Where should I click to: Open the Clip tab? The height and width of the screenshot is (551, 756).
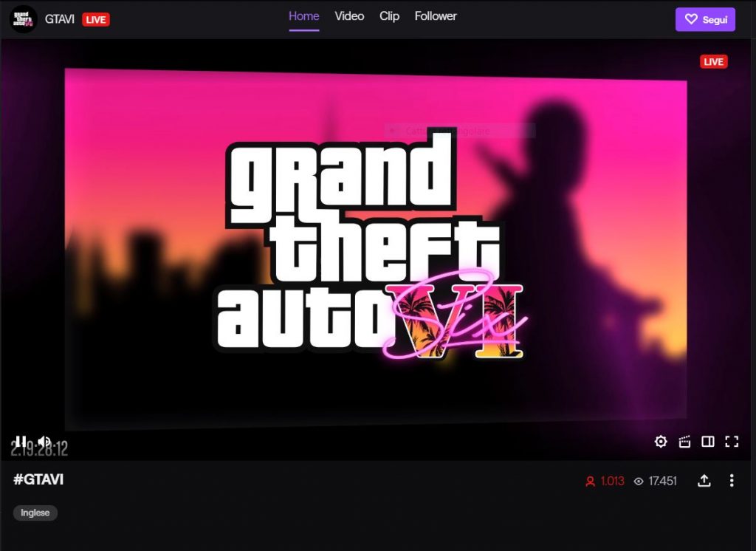click(x=389, y=16)
